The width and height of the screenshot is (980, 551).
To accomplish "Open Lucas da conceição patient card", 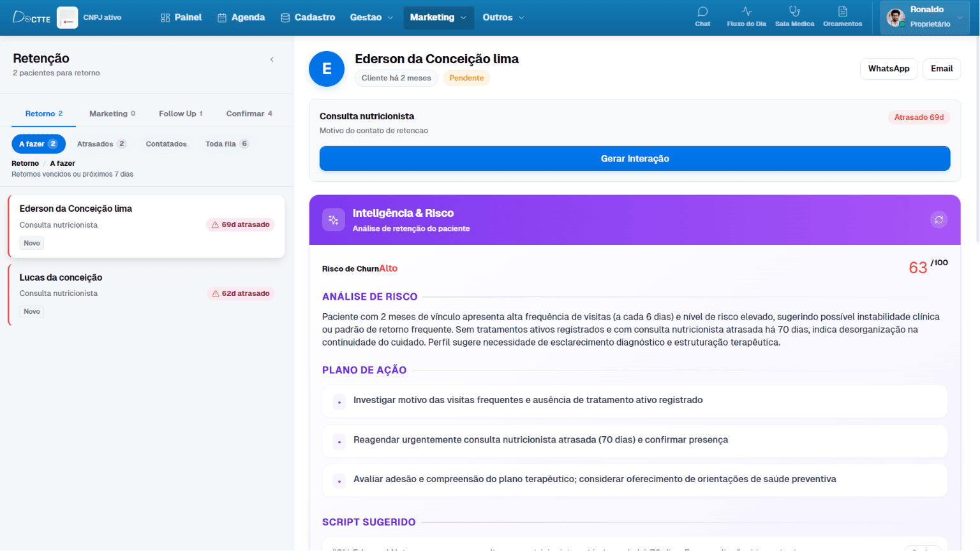I will [146, 295].
